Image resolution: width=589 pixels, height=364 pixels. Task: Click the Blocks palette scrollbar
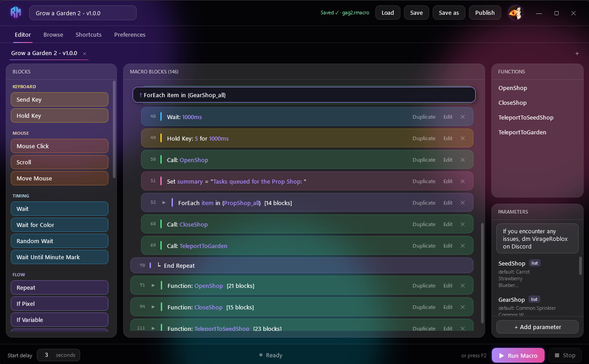(x=114, y=130)
